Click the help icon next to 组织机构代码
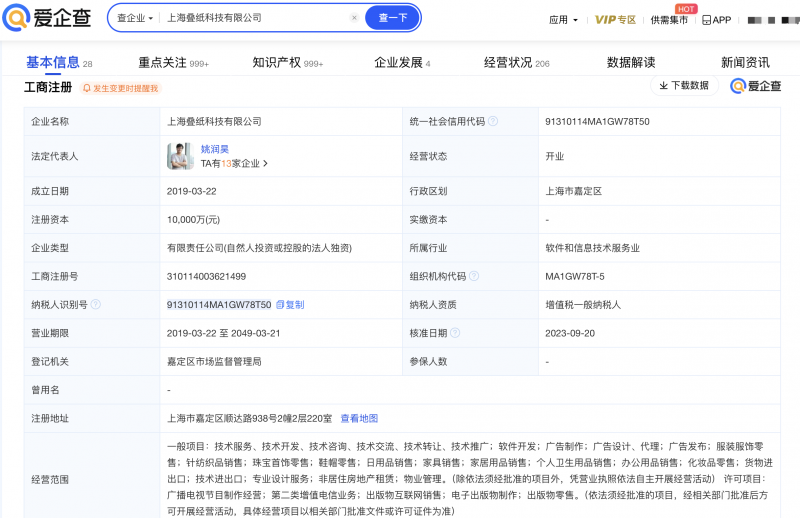800x518 pixels. pyautogui.click(x=474, y=276)
